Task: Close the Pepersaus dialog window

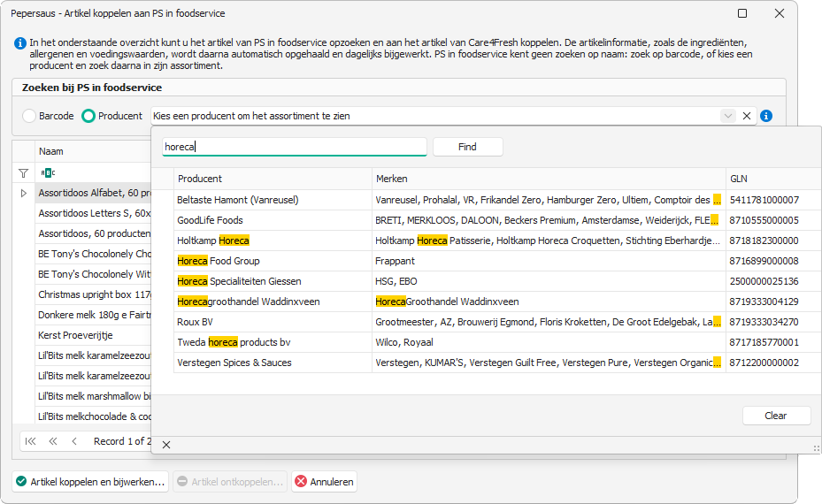Action: [780, 13]
